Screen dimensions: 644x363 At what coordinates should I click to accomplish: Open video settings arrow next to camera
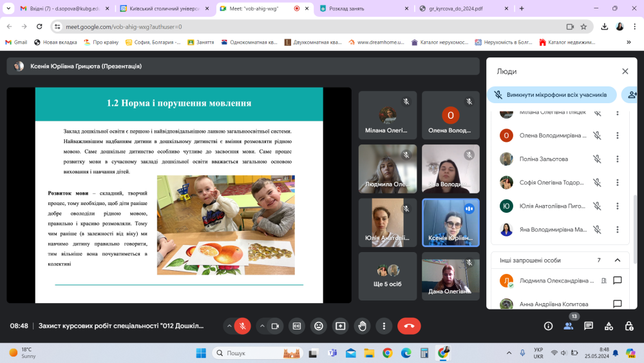coord(262,326)
